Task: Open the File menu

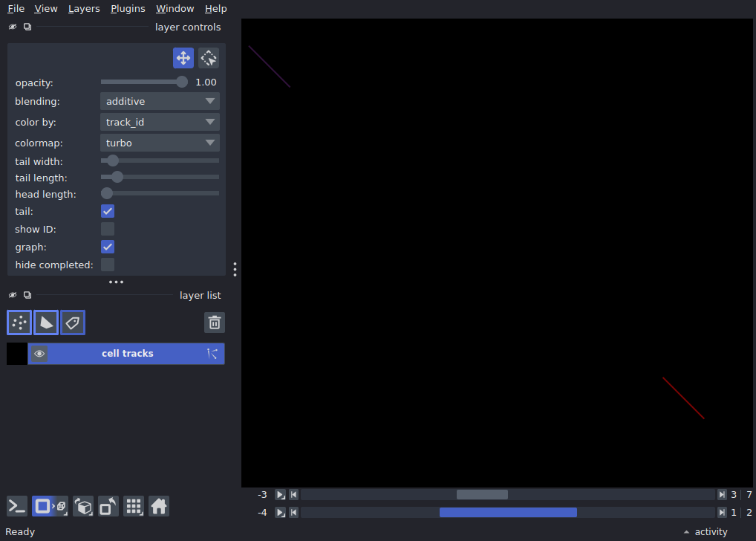Action: [x=16, y=9]
